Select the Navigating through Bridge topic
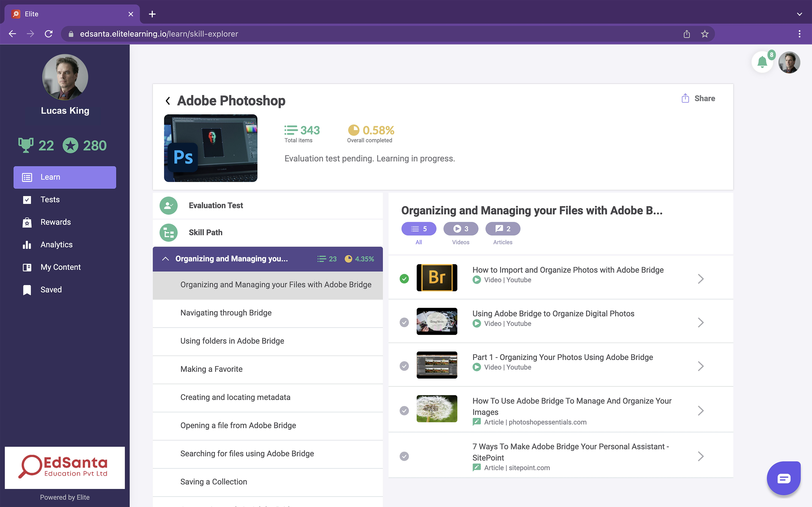 pos(226,313)
